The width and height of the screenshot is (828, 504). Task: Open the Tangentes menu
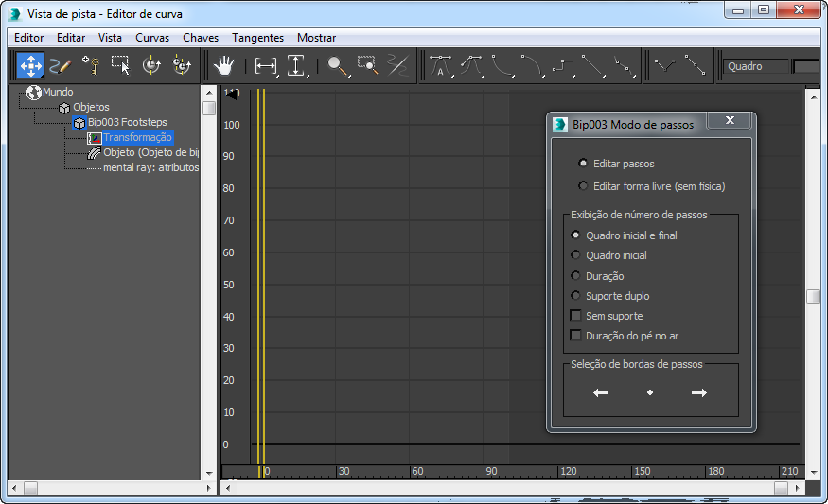[x=257, y=38]
